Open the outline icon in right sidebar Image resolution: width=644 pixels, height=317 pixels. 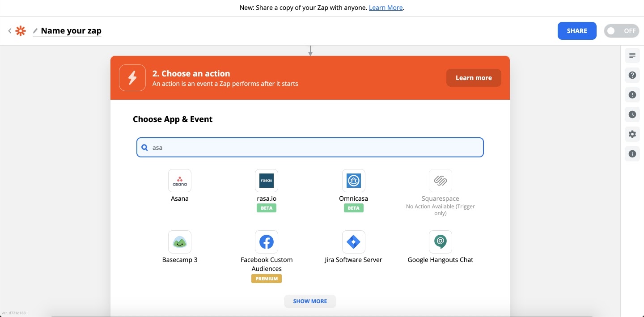click(x=632, y=55)
